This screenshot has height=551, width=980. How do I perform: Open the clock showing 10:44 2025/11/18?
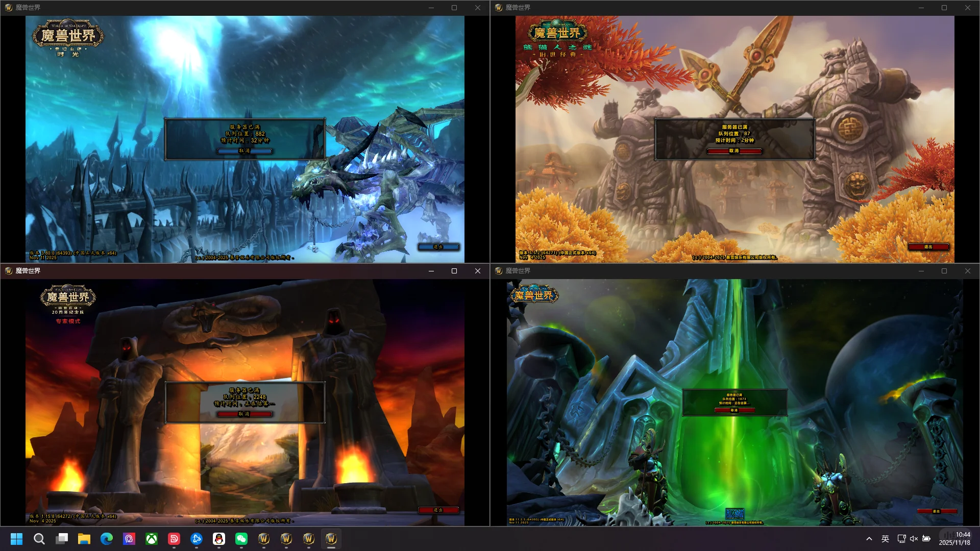coord(954,539)
